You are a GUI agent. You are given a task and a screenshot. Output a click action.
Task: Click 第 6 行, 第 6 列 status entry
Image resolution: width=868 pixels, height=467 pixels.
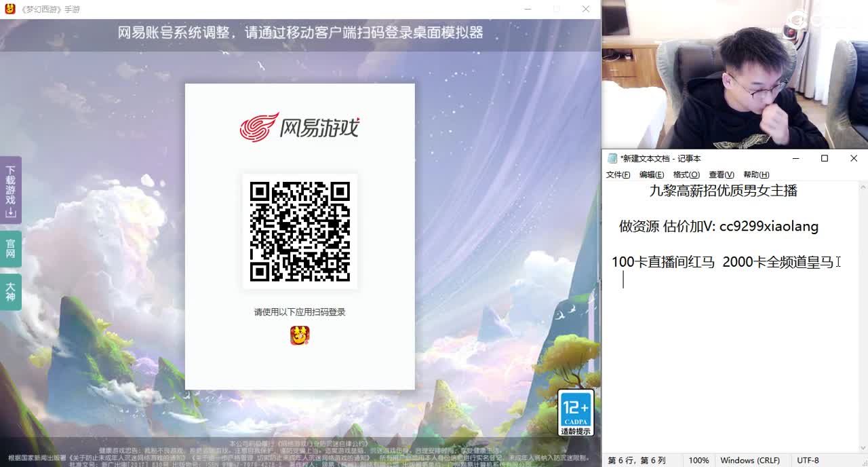pos(637,460)
